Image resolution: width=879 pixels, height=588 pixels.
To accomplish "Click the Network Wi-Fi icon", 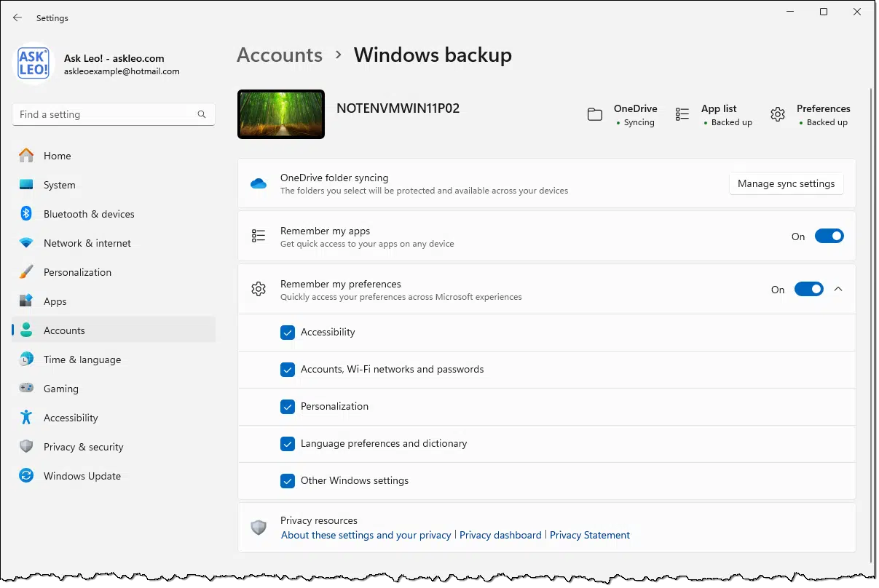I will pyautogui.click(x=26, y=243).
